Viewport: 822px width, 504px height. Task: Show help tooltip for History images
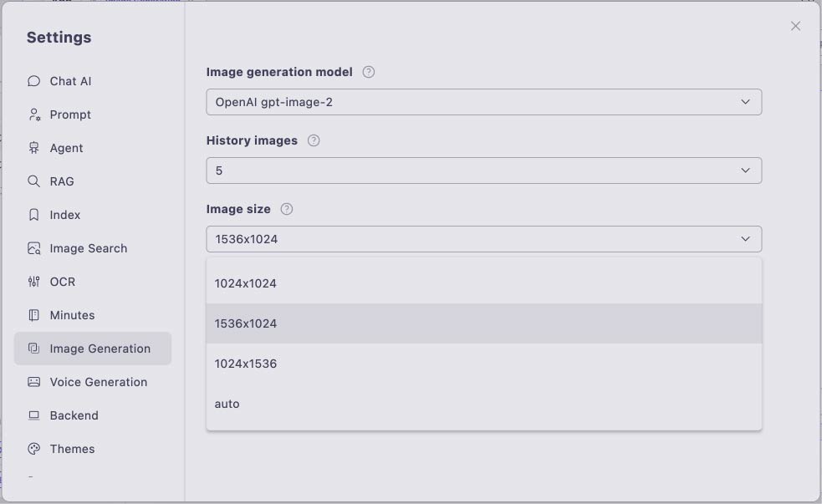(x=314, y=140)
